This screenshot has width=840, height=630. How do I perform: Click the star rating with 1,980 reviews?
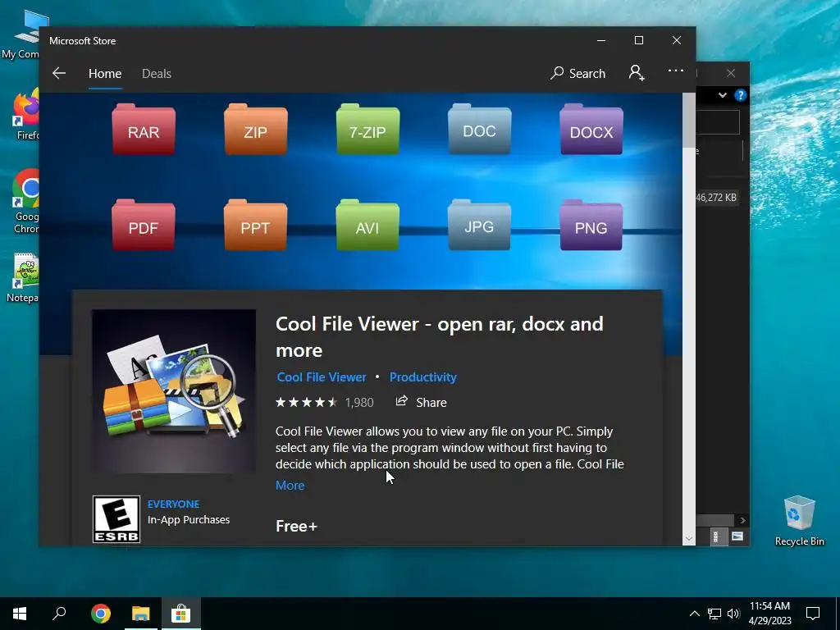pyautogui.click(x=325, y=402)
